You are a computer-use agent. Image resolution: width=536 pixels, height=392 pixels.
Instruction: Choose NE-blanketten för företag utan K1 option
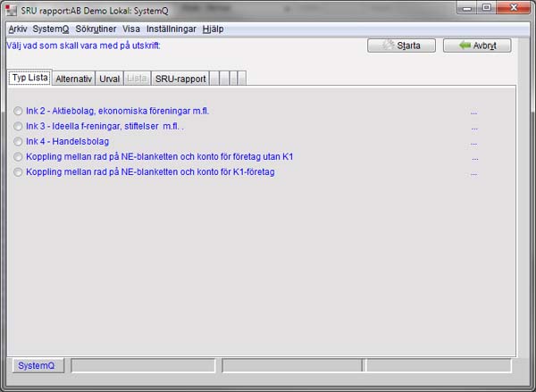pyautogui.click(x=19, y=157)
